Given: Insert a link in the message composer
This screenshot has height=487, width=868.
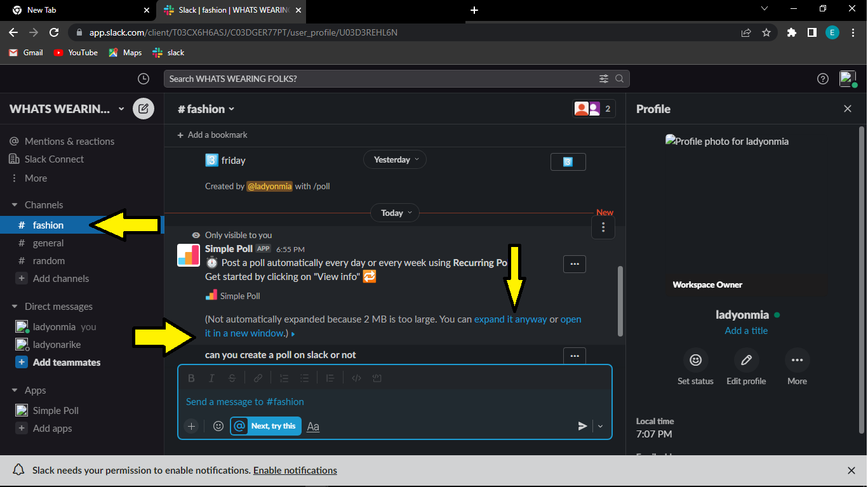Looking at the screenshot, I should pyautogui.click(x=258, y=378).
